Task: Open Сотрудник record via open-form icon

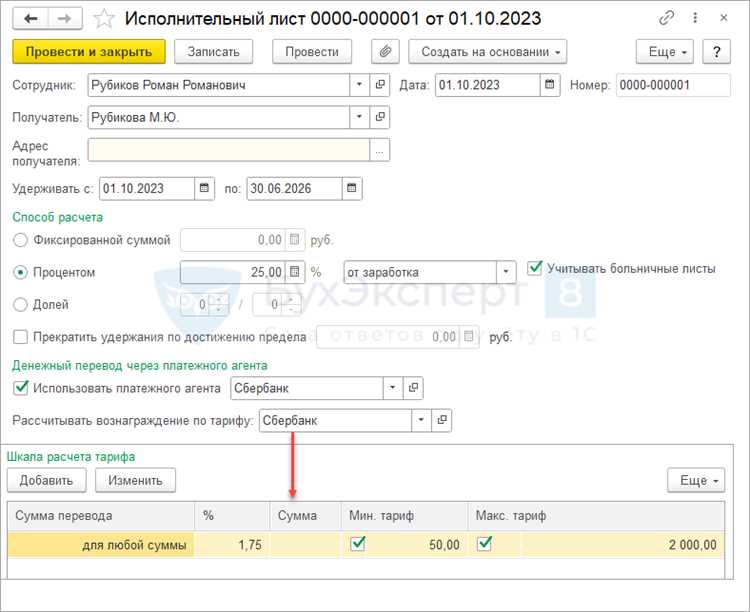Action: [x=380, y=86]
